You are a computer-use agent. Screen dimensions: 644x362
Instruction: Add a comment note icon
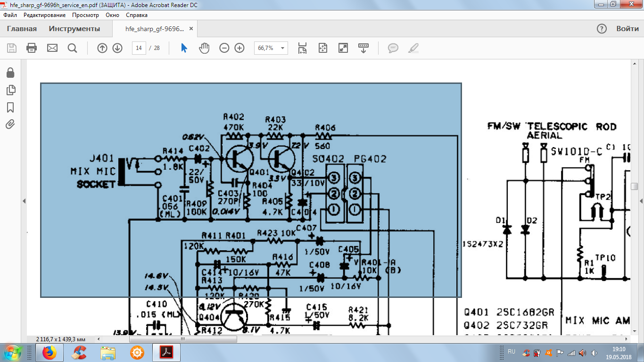(x=393, y=48)
